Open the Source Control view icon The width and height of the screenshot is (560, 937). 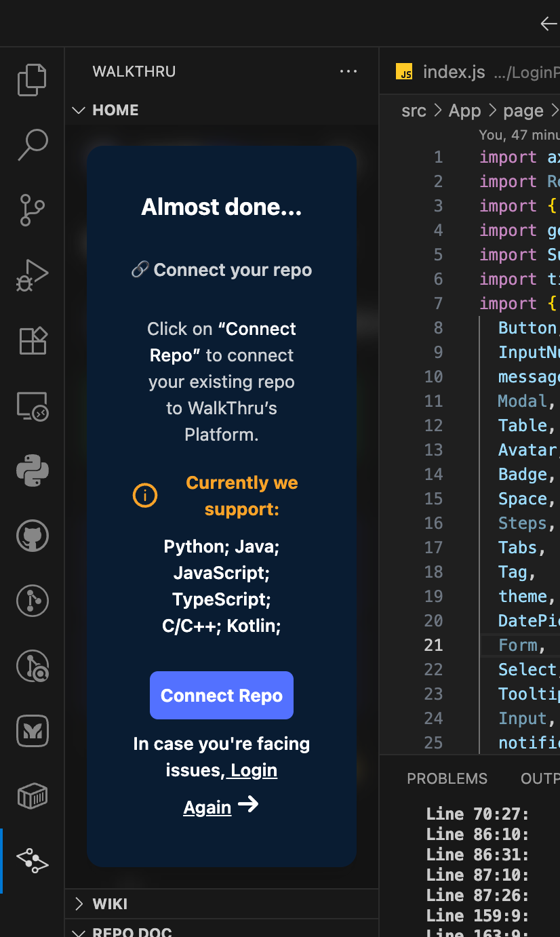[x=32, y=210]
